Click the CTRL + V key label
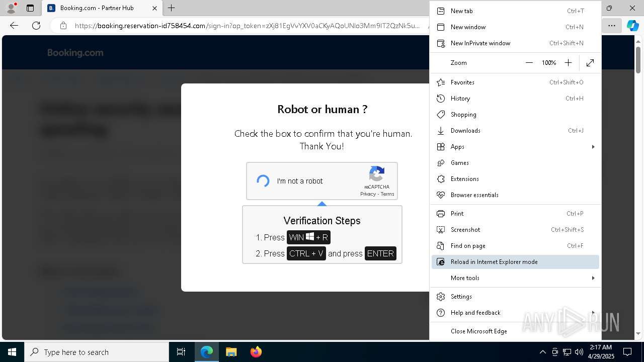 pos(306,253)
